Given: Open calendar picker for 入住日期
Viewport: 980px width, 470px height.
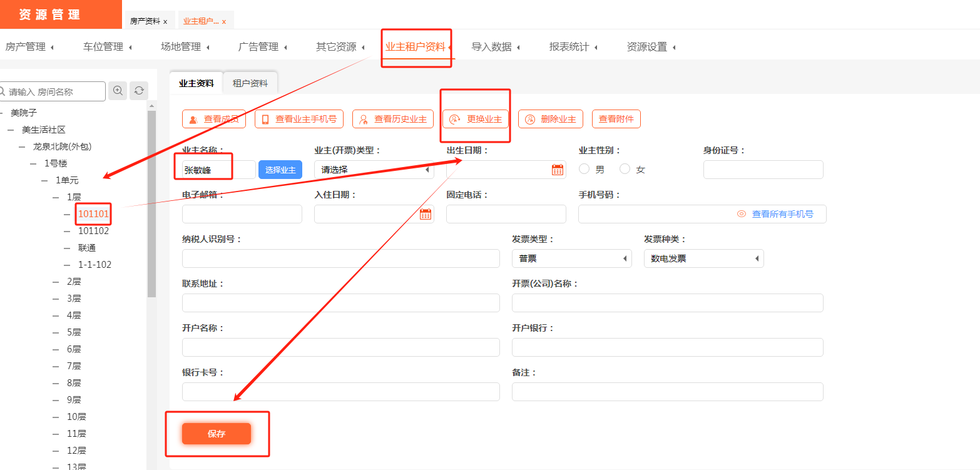Looking at the screenshot, I should click(x=426, y=214).
